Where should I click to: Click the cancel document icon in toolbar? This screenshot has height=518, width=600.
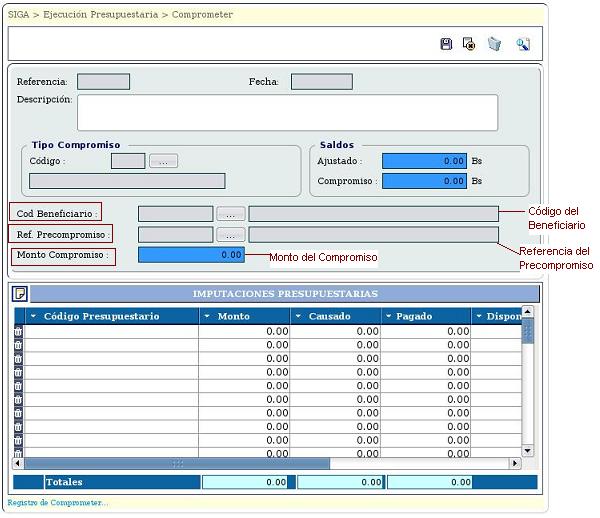[x=469, y=45]
